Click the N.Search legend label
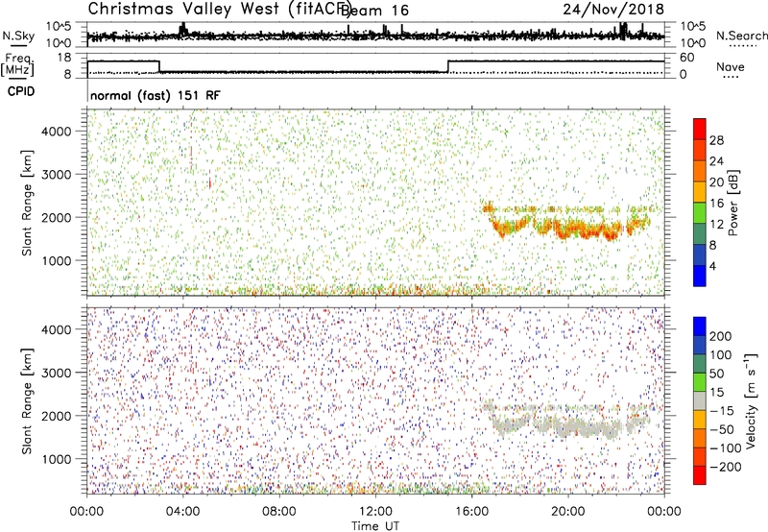The height and width of the screenshot is (532, 768). tap(741, 36)
